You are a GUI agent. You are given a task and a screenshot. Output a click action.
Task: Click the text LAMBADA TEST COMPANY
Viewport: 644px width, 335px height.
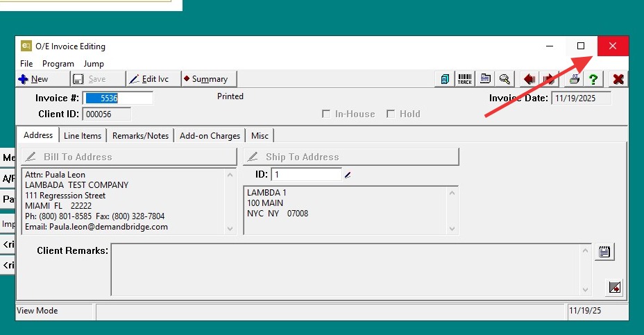[76, 184]
